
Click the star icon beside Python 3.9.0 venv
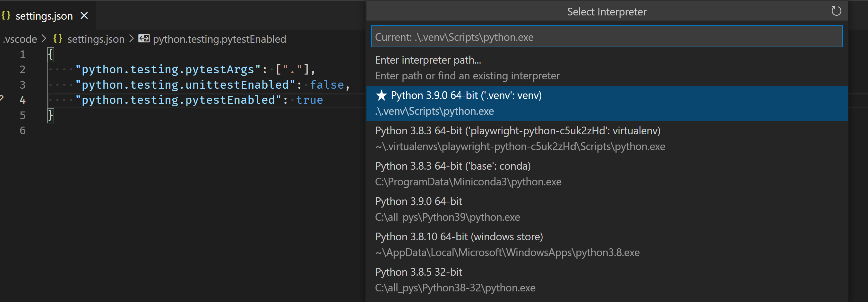(381, 95)
